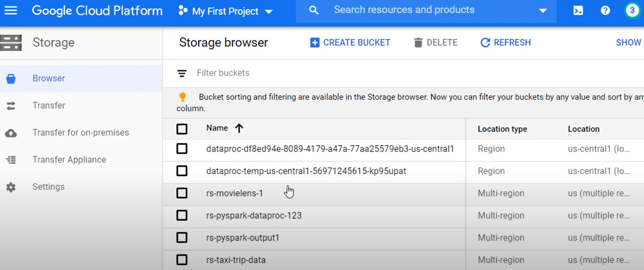
Task: Open the help question mark icon
Action: point(605,11)
